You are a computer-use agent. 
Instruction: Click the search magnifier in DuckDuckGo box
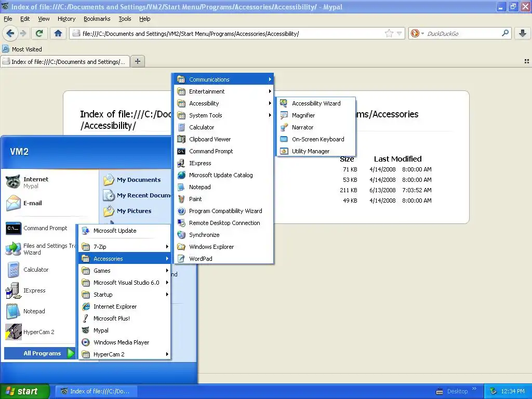(x=505, y=33)
